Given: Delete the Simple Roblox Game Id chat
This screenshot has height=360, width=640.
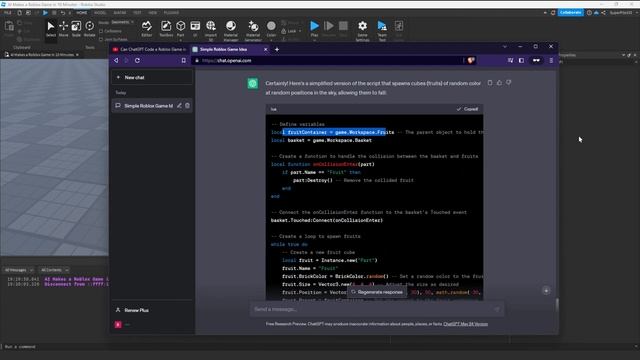Looking at the screenshot, I should [187, 106].
